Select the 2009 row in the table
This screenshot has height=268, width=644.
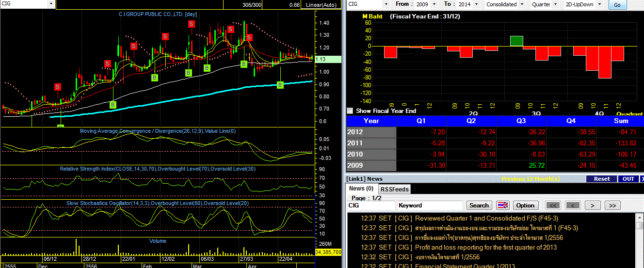click(x=495, y=166)
